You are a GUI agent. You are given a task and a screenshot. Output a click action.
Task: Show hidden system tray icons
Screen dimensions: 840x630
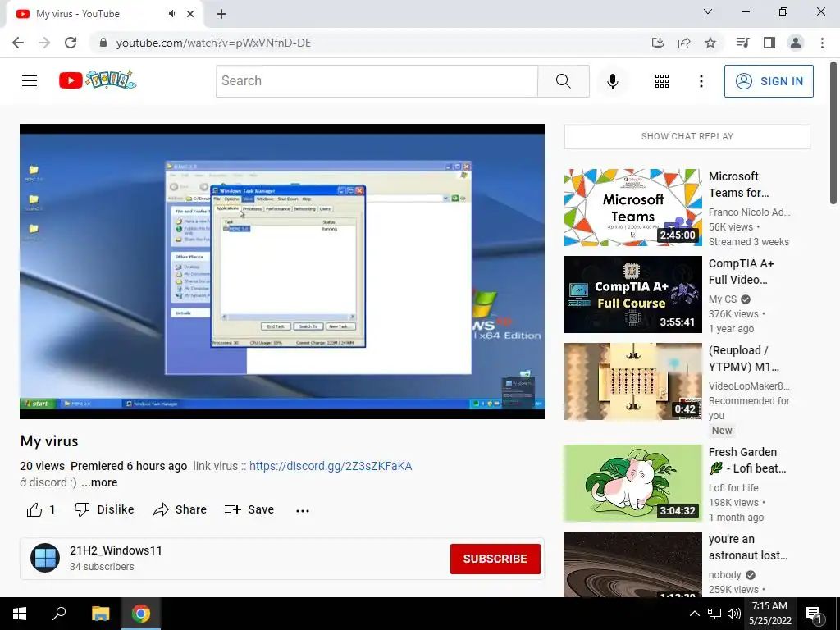click(x=694, y=614)
